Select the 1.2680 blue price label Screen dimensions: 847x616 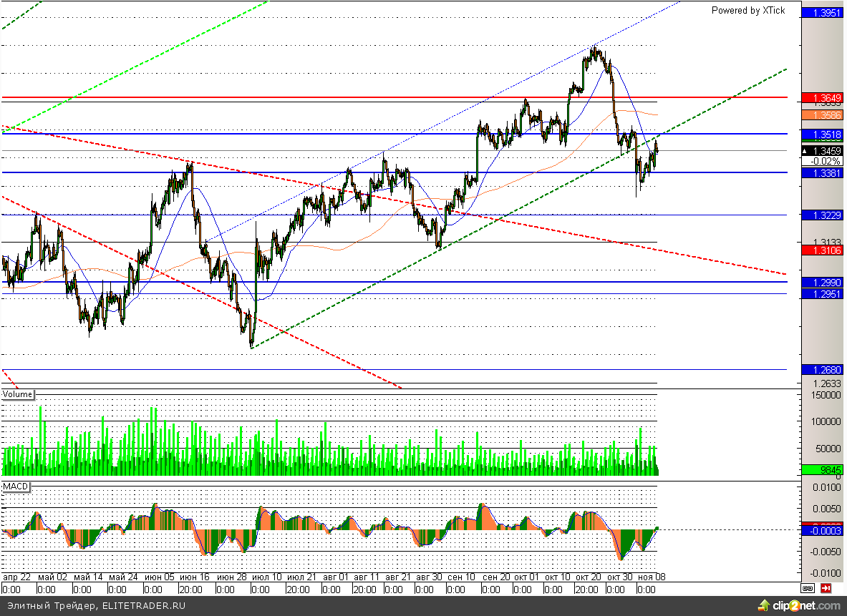click(824, 370)
